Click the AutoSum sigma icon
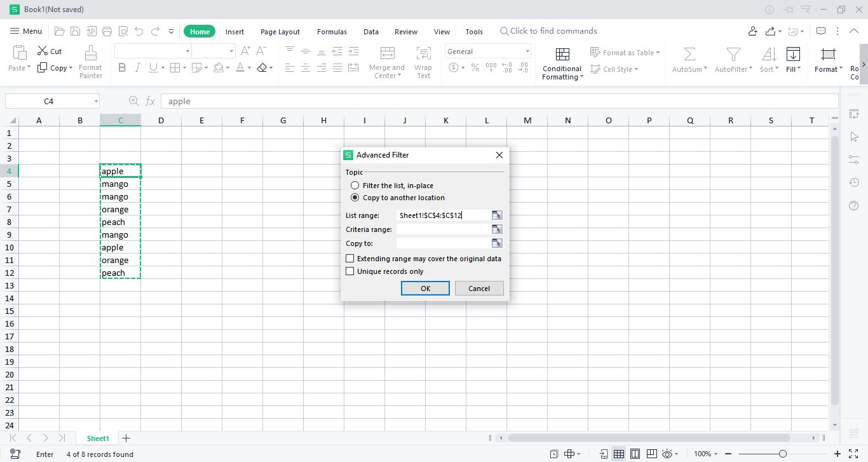 point(689,53)
